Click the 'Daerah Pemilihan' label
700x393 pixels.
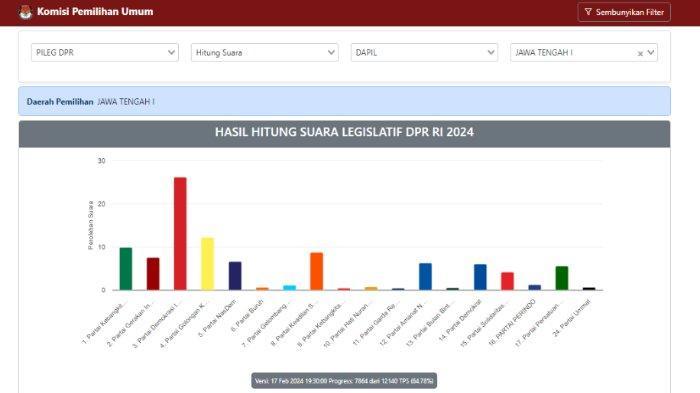60,102
